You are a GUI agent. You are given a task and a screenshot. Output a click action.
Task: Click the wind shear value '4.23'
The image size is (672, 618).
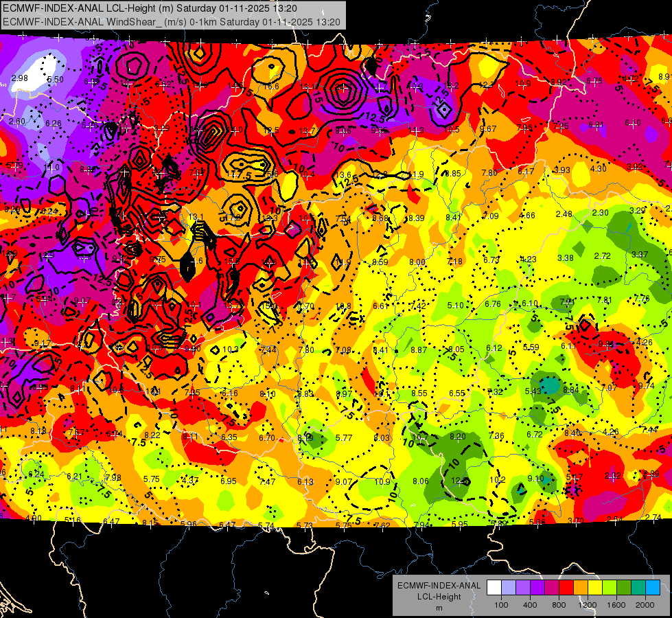click(529, 259)
